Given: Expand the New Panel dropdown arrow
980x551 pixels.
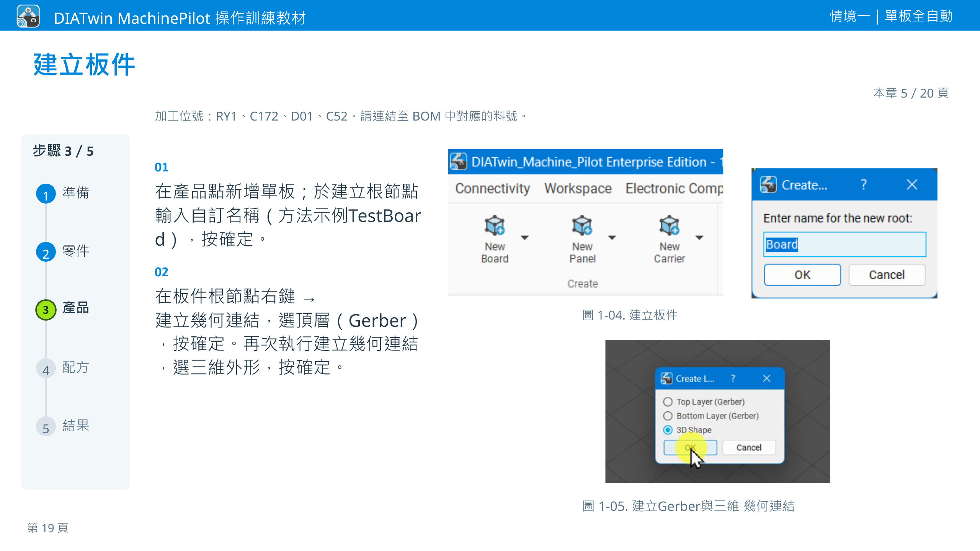Looking at the screenshot, I should (612, 238).
